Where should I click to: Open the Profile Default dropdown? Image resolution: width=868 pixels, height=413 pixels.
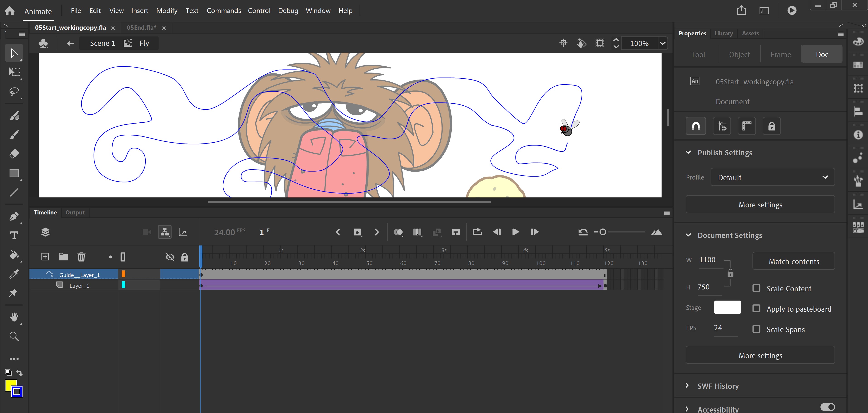(772, 177)
